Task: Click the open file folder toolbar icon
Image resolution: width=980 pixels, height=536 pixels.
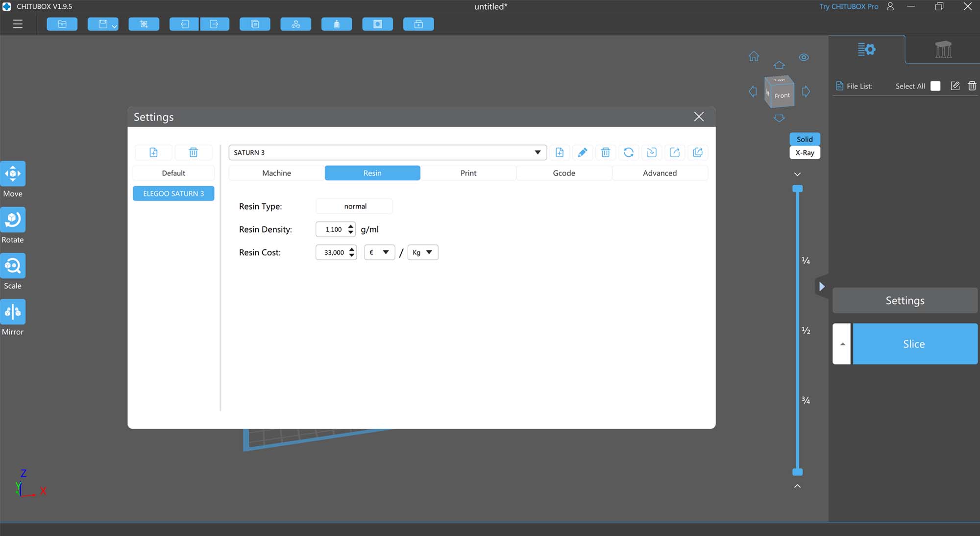Action: [x=62, y=24]
